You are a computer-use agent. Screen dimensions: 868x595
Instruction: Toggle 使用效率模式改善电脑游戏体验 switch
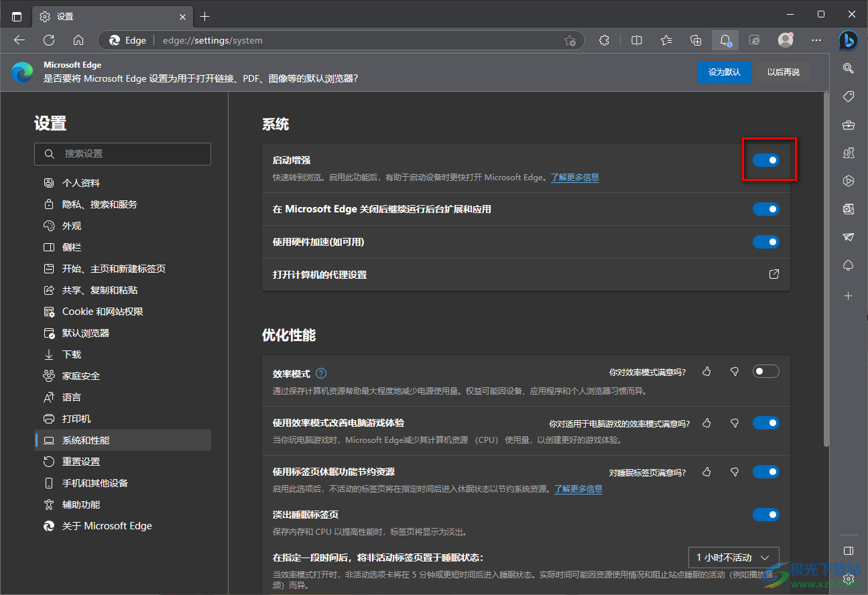[x=766, y=423]
